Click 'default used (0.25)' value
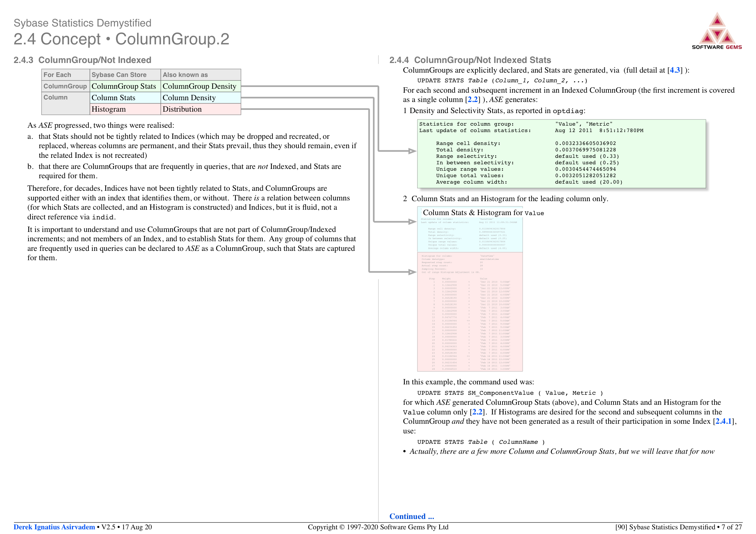The height and width of the screenshot is (534, 756). 587,162
